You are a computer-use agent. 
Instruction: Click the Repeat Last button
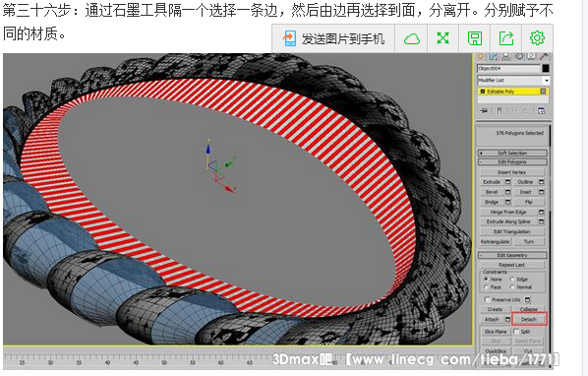point(512,265)
